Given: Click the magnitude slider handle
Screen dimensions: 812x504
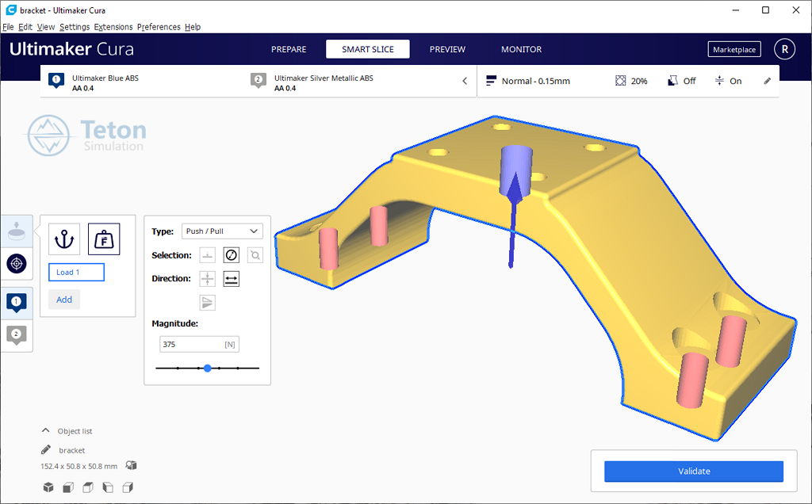Looking at the screenshot, I should [x=207, y=368].
